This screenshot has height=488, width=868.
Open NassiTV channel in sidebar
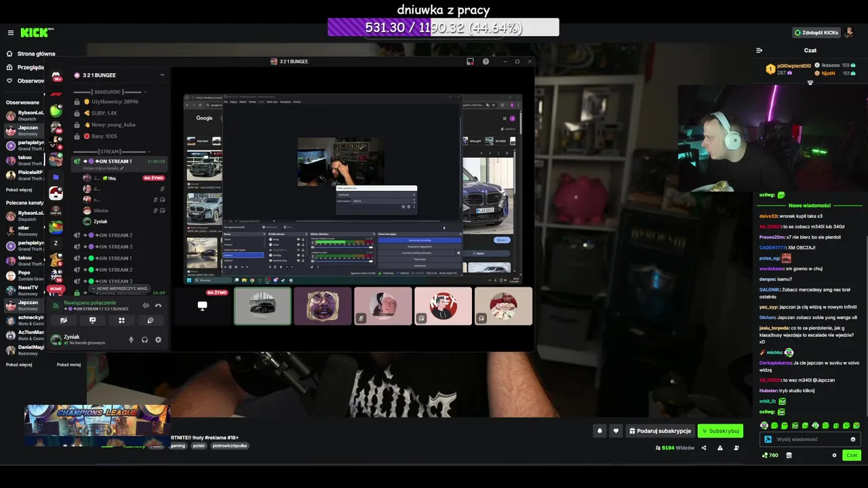click(x=26, y=290)
